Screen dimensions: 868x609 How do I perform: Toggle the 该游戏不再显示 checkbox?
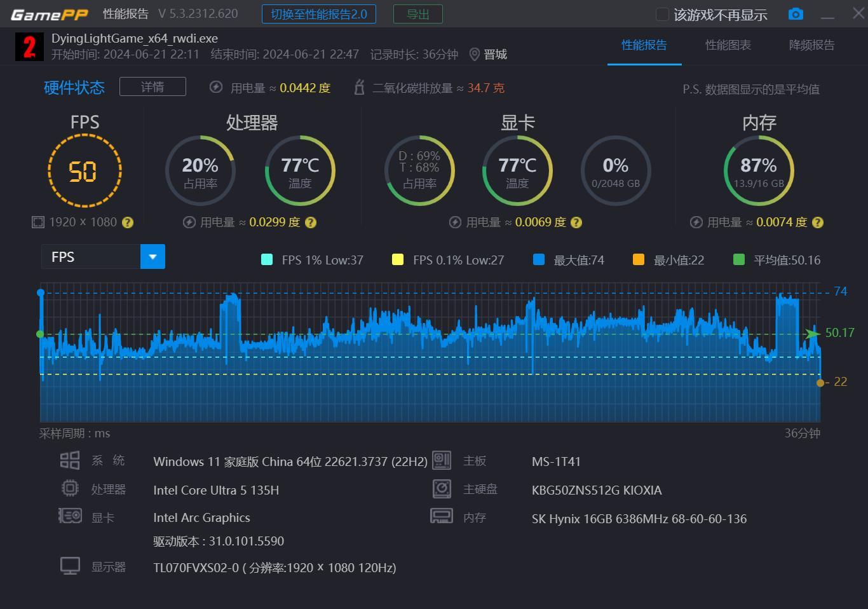pyautogui.click(x=662, y=14)
